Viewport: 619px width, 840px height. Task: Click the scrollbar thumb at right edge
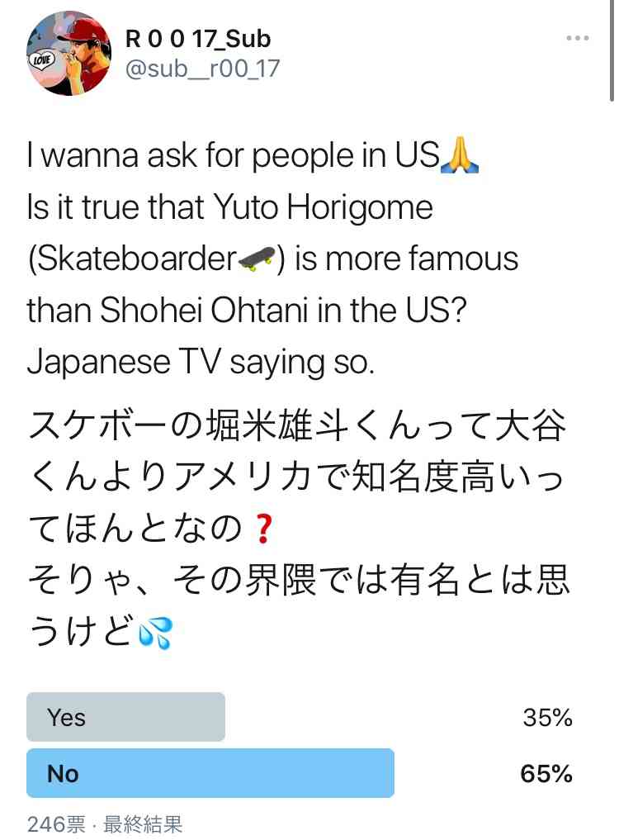point(612,50)
